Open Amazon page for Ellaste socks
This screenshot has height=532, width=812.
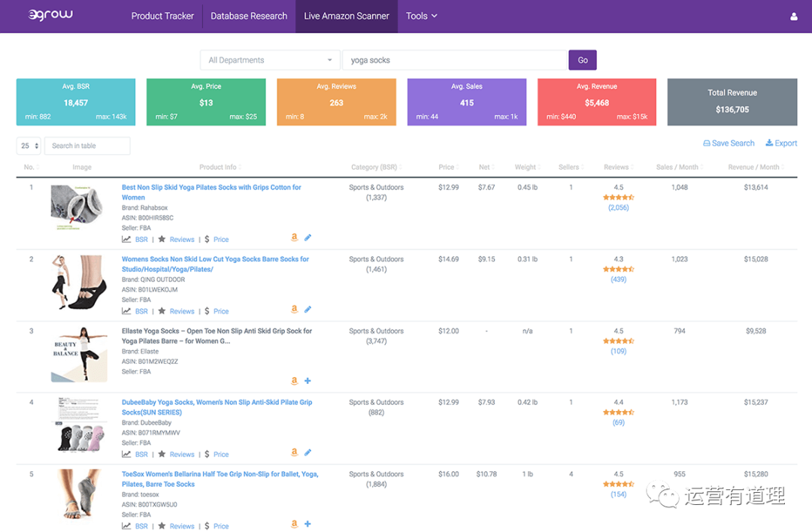[x=294, y=381]
